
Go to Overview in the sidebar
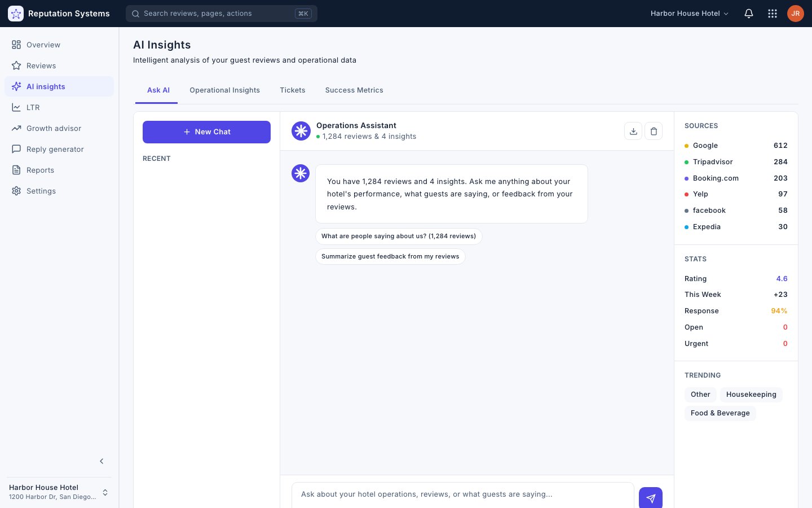pos(59,45)
